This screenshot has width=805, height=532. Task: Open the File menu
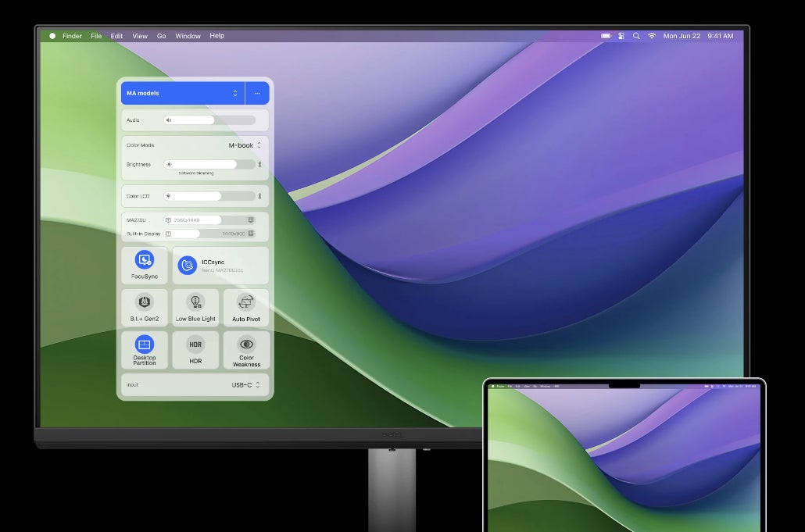(x=96, y=36)
